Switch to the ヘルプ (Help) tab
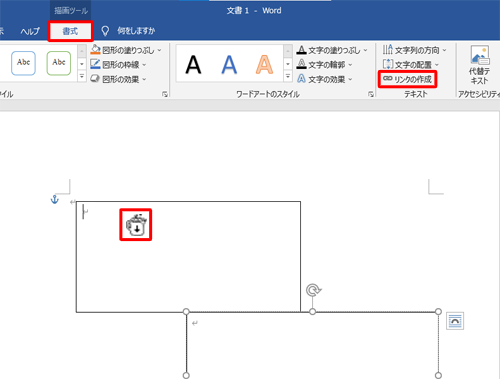 point(30,31)
